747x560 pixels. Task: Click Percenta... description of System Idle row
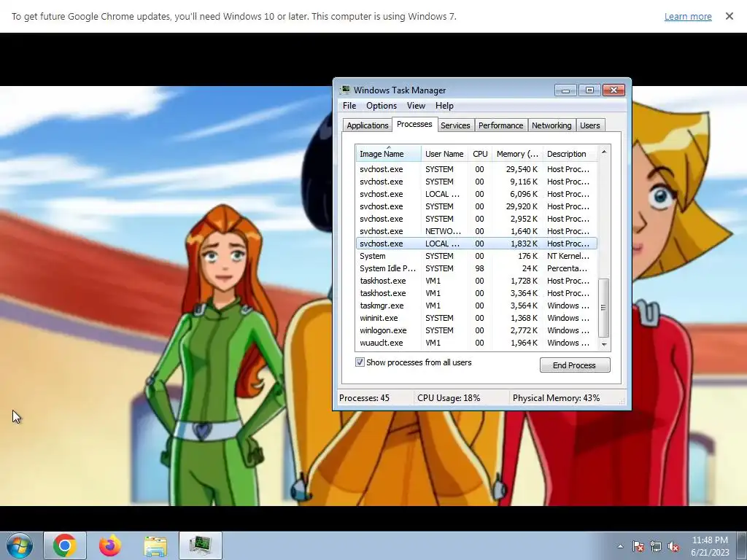pyautogui.click(x=567, y=268)
